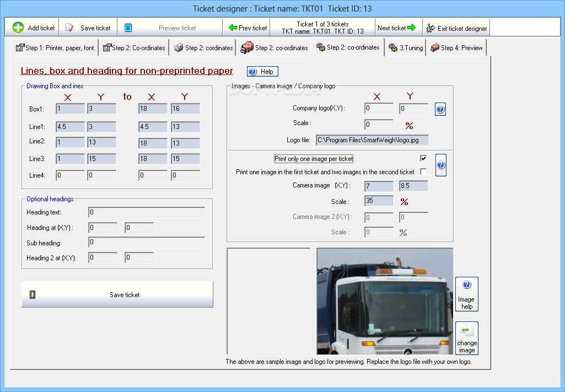Click the empty logo preview box
Image resolution: width=565 pixels, height=392 pixels.
click(268, 301)
